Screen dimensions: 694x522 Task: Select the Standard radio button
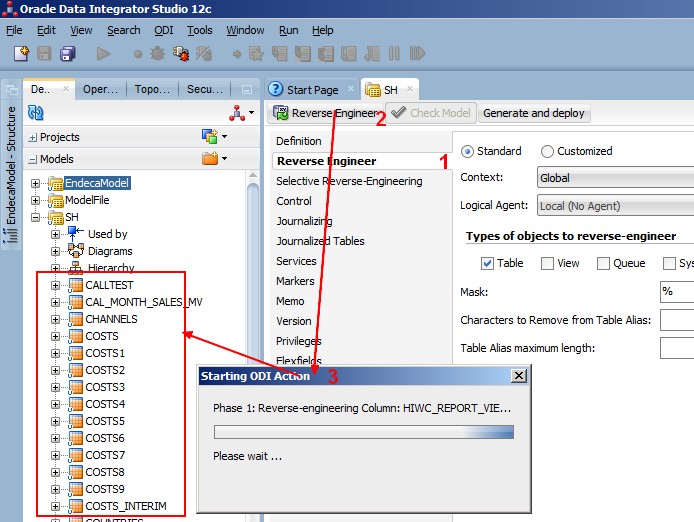point(467,151)
